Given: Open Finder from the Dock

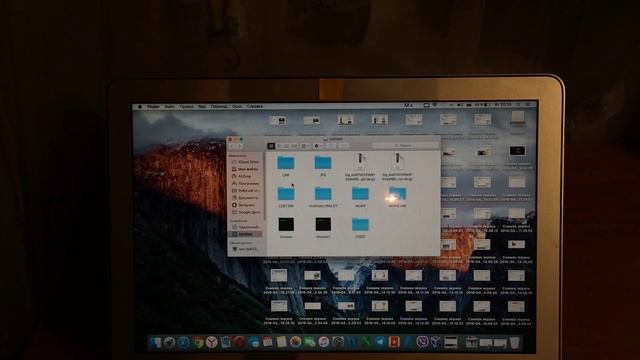Looking at the screenshot, I should (x=155, y=342).
